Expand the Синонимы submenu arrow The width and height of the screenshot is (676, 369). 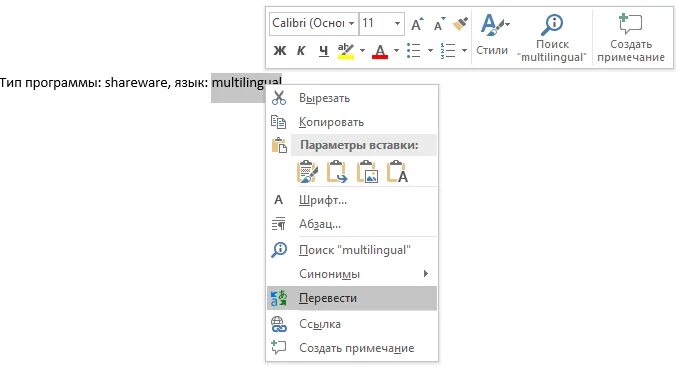(426, 274)
